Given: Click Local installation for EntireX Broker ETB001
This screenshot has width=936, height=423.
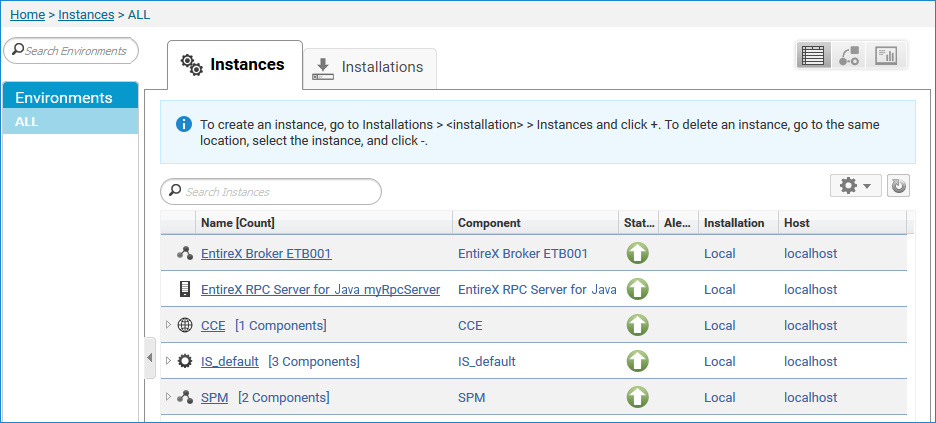Looking at the screenshot, I should coord(720,254).
